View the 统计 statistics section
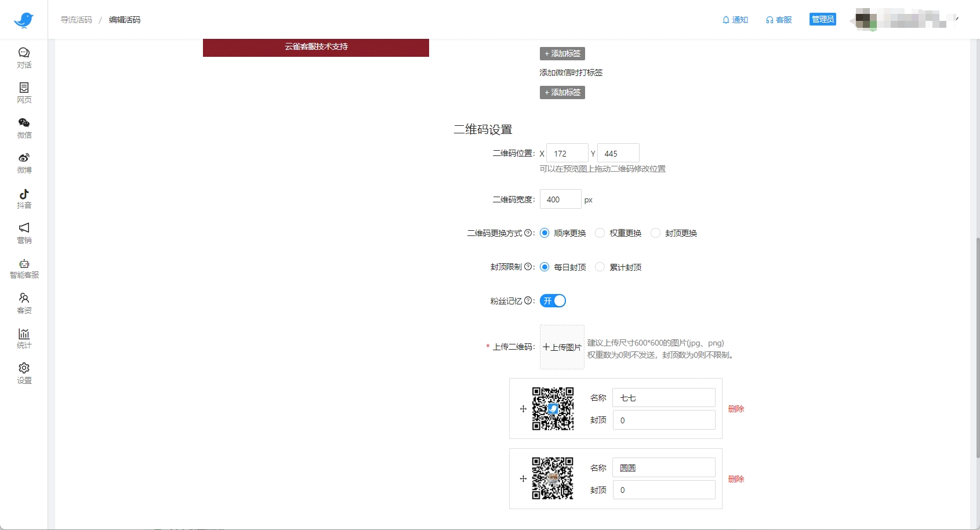Screen dimensions: 980x530 (x=24, y=337)
